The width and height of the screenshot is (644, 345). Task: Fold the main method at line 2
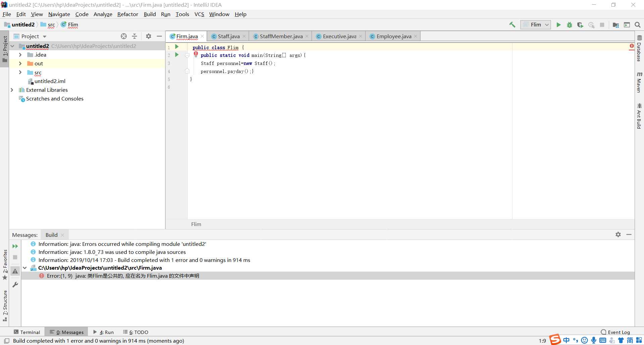(187, 55)
